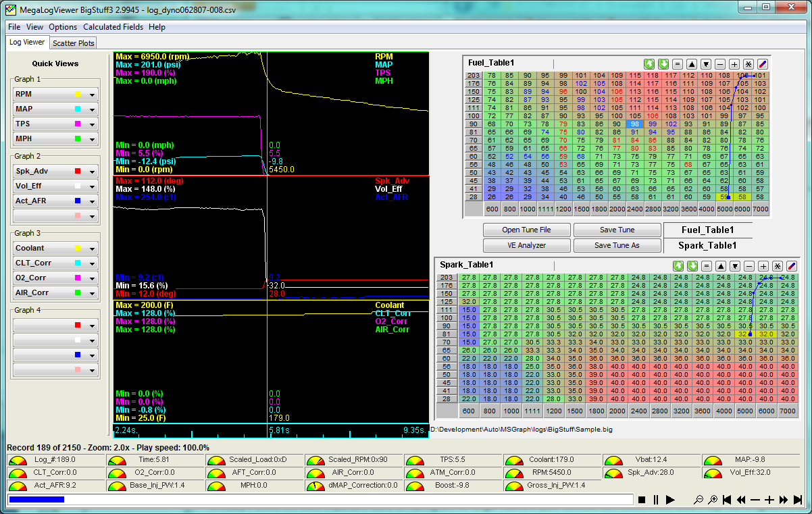The height and width of the screenshot is (514, 812).
Task: Click the color gradient icon in Spark_Table1 toolbar
Action: (x=792, y=265)
